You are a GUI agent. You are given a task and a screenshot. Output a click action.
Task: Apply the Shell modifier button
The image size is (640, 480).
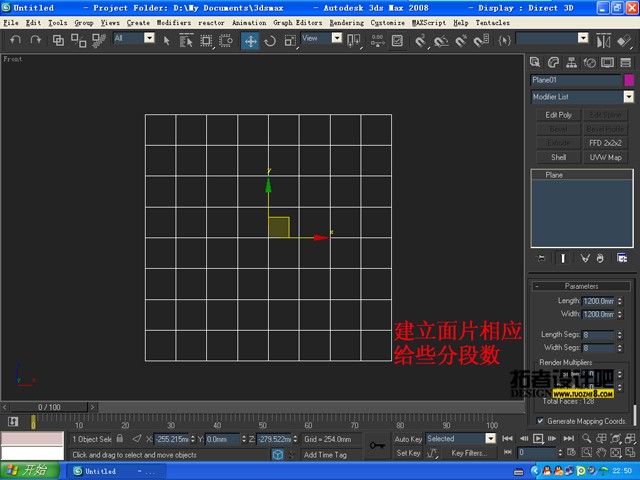tap(558, 157)
